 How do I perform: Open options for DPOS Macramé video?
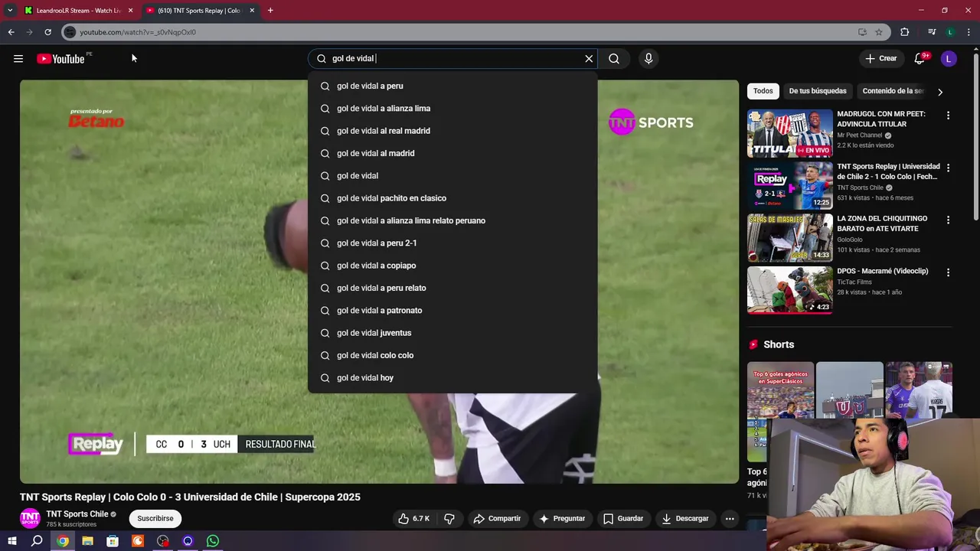(x=948, y=272)
